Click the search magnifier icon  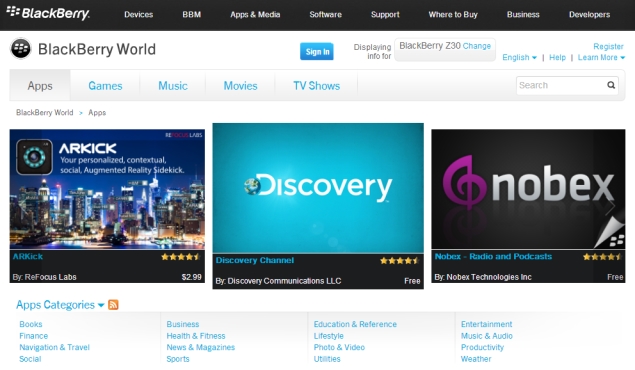(611, 85)
